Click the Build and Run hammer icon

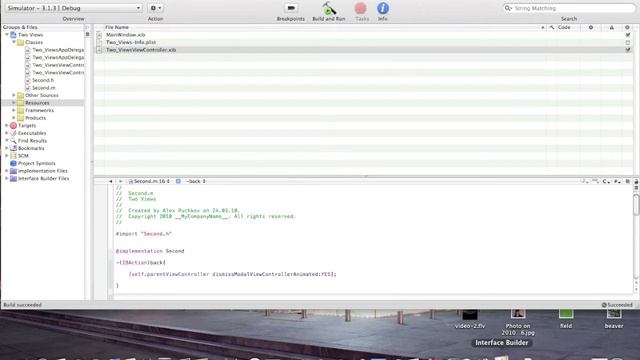[x=329, y=8]
